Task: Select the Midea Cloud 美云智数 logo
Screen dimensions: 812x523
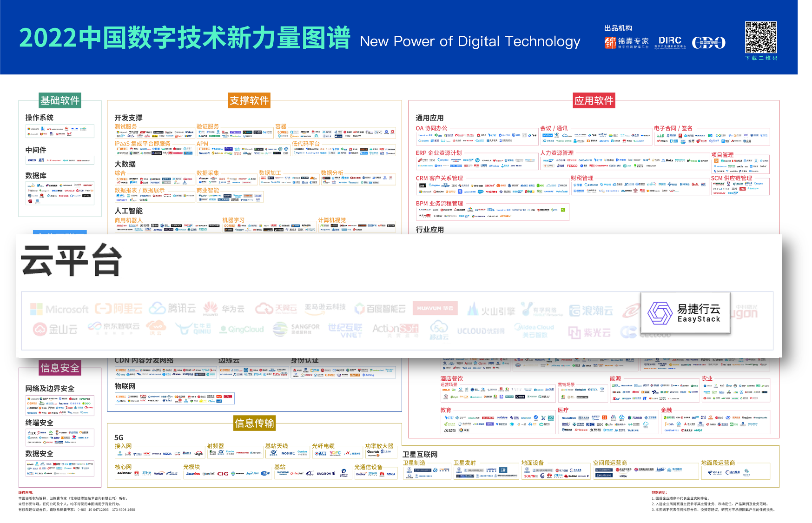Action: click(x=534, y=330)
